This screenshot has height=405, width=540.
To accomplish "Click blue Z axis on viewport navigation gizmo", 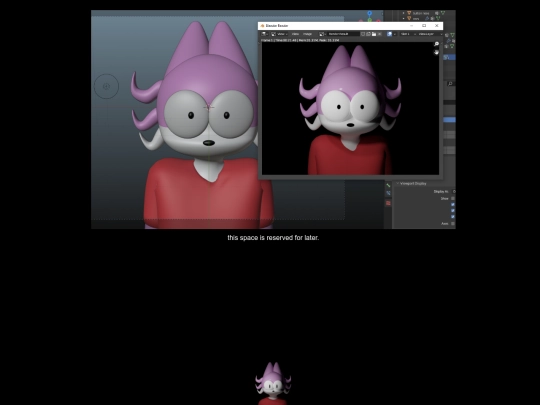I will (370, 13).
